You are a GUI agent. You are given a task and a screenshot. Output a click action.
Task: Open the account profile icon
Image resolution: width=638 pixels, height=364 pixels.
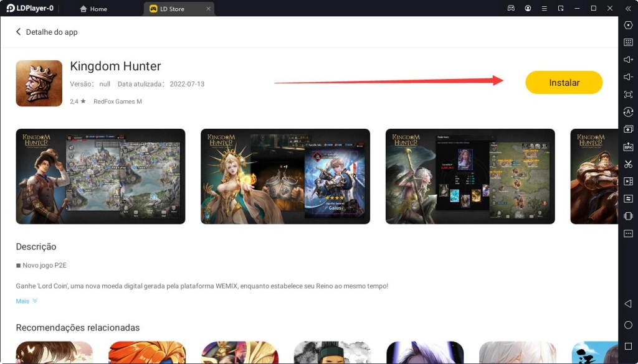click(528, 8)
